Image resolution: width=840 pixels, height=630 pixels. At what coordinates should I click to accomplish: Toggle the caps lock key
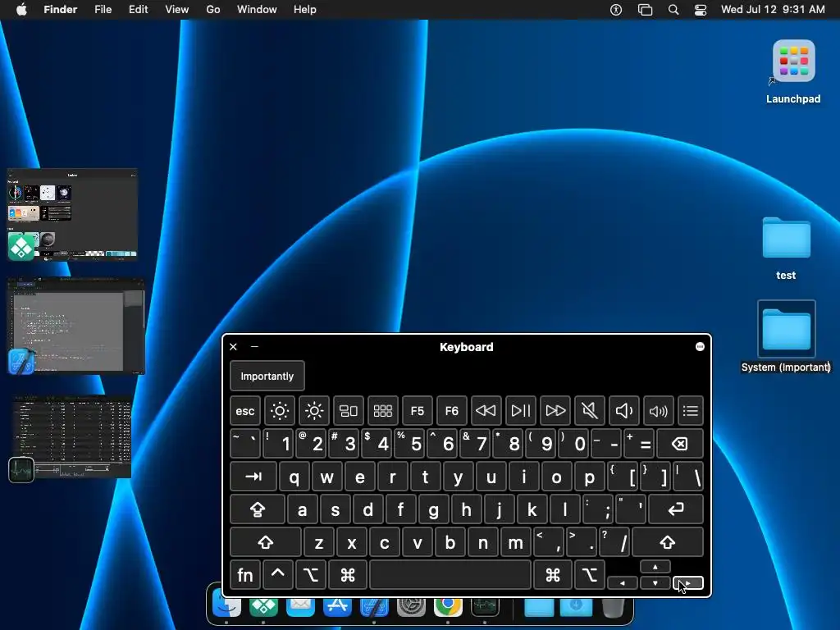click(x=257, y=509)
